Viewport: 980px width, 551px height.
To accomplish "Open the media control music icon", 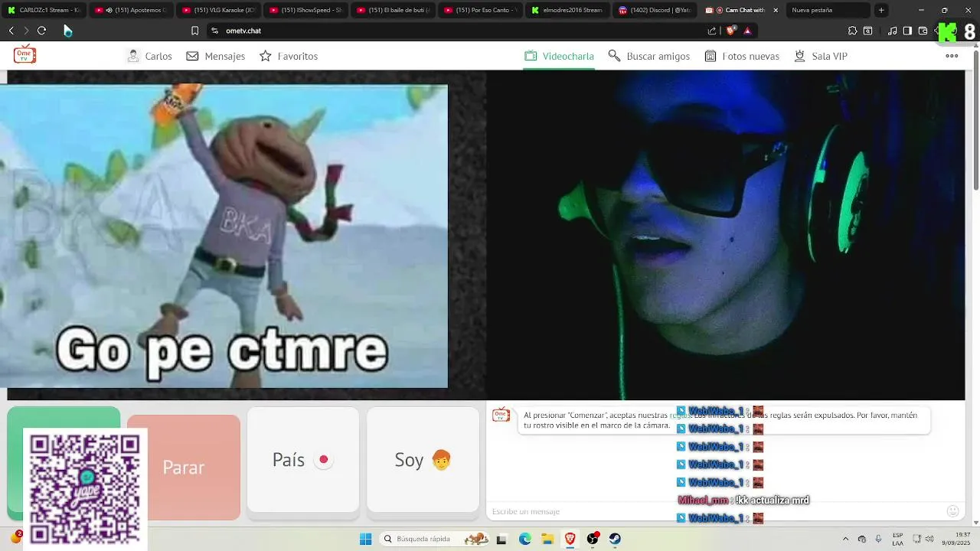I will (x=893, y=31).
